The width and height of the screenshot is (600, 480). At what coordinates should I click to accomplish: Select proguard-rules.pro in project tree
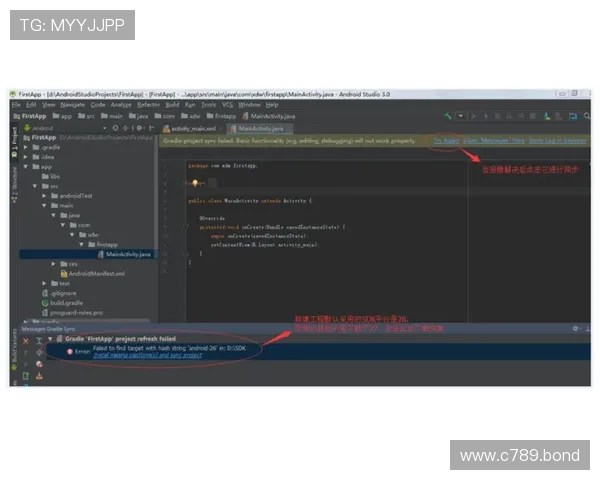point(73,313)
